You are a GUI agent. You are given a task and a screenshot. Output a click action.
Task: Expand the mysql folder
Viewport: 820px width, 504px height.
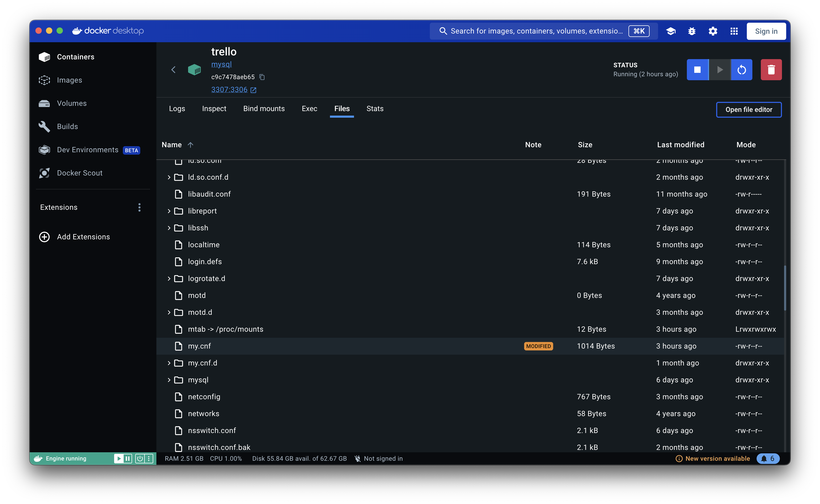click(x=169, y=380)
